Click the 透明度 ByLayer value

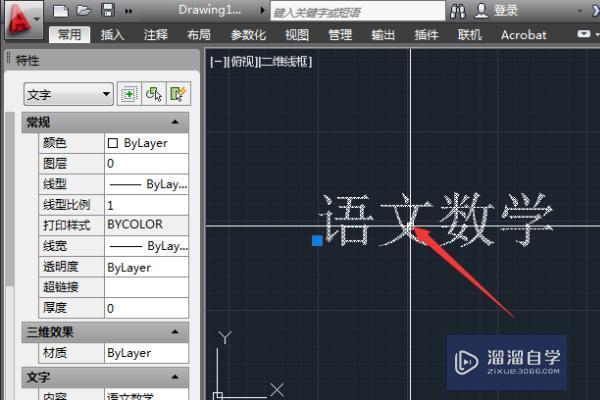pos(147,267)
